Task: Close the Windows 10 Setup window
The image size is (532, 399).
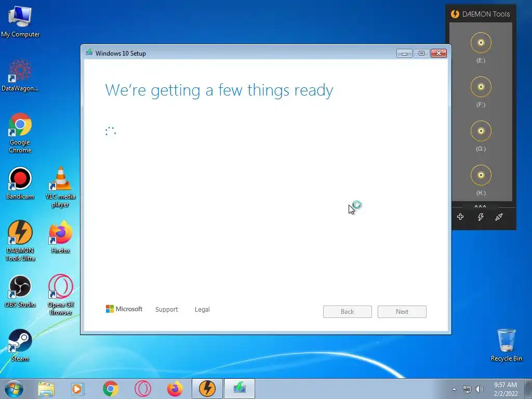Action: 438,54
